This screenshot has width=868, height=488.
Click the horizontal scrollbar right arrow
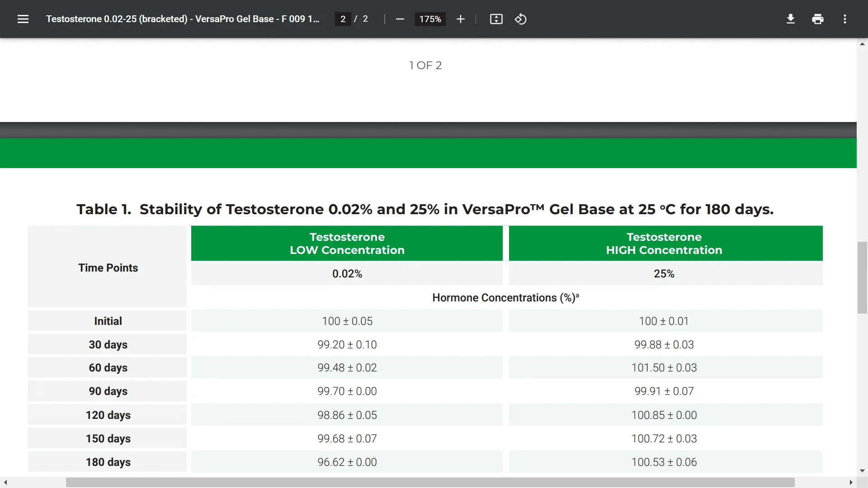coord(850,483)
